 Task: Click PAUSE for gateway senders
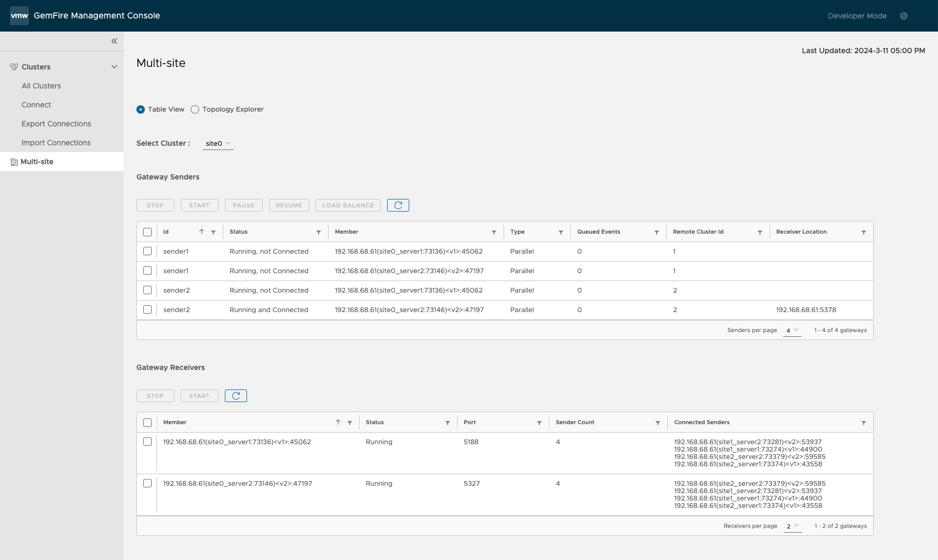[x=244, y=205]
